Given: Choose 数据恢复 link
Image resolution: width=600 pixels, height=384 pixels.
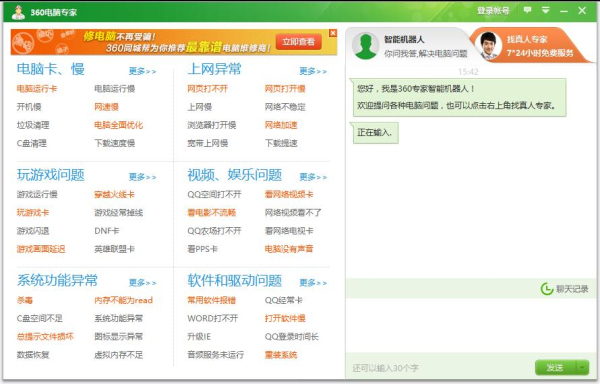Looking at the screenshot, I should (x=33, y=355).
